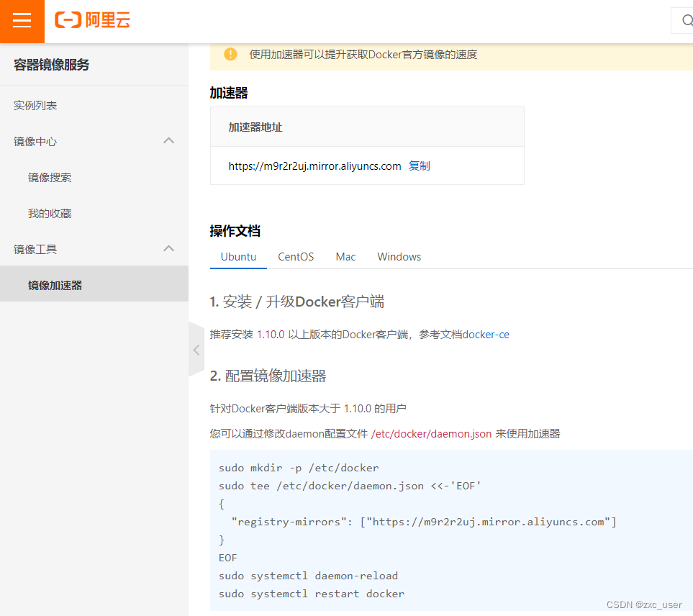
Task: Click the 操作文档 heading
Action: [x=235, y=231]
